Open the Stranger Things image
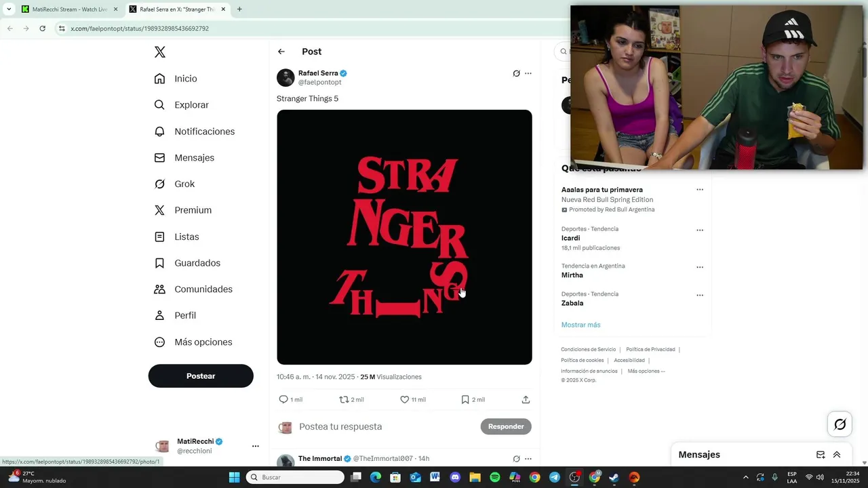This screenshot has height=488, width=868. click(404, 237)
